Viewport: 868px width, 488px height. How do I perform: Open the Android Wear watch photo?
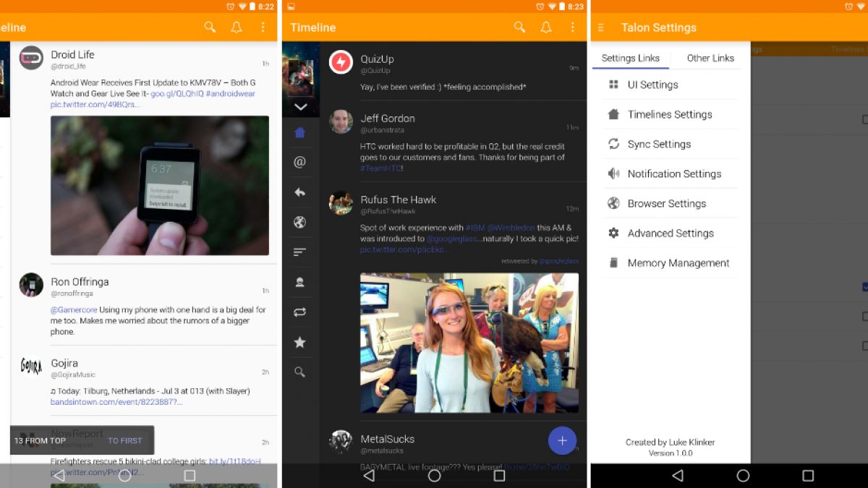tap(160, 185)
